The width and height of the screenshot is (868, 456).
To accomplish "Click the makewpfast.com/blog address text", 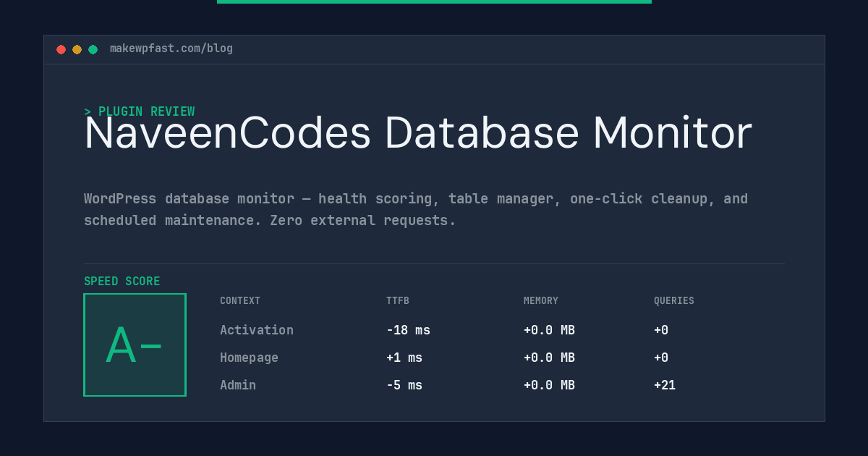I will tap(171, 48).
